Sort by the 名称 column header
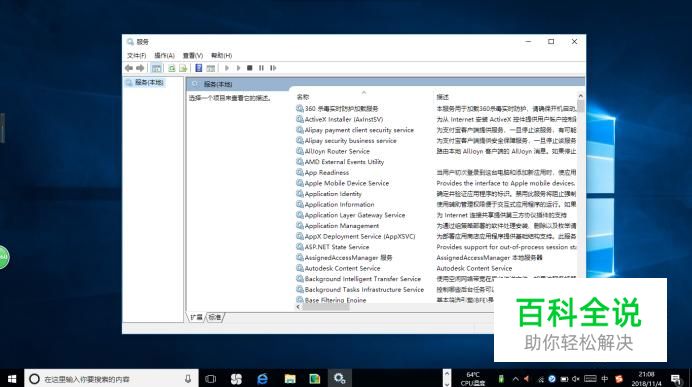The width and height of the screenshot is (692, 387). click(x=303, y=97)
